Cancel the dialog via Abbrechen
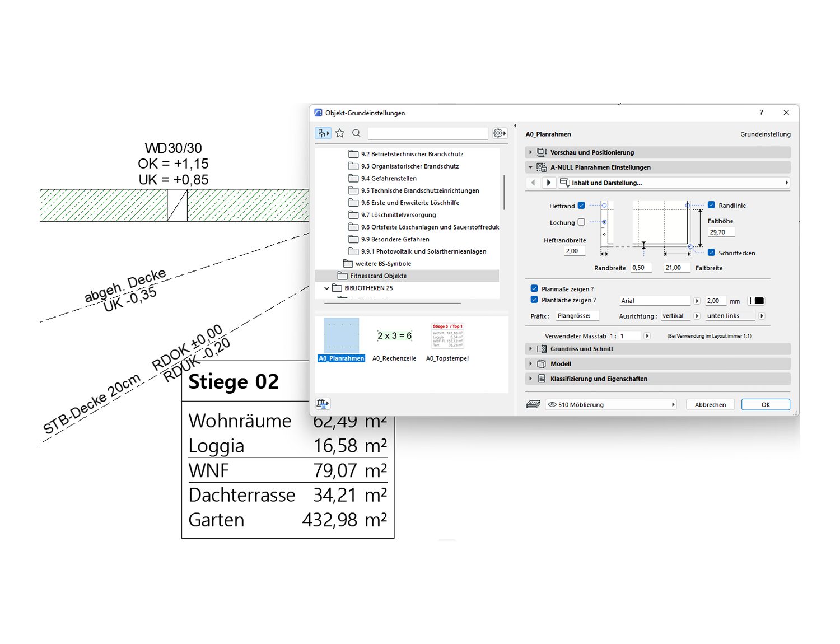 [x=710, y=404]
